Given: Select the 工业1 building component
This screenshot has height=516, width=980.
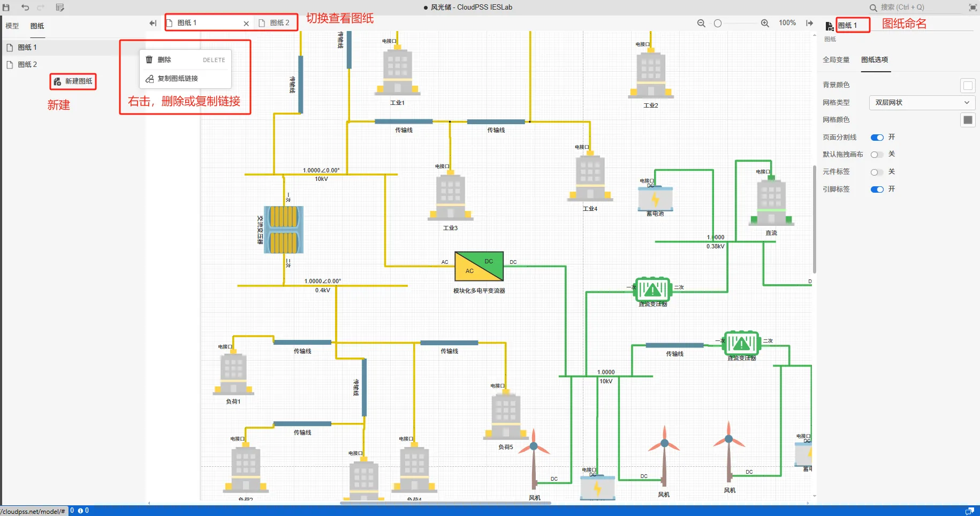Looking at the screenshot, I should click(x=397, y=70).
